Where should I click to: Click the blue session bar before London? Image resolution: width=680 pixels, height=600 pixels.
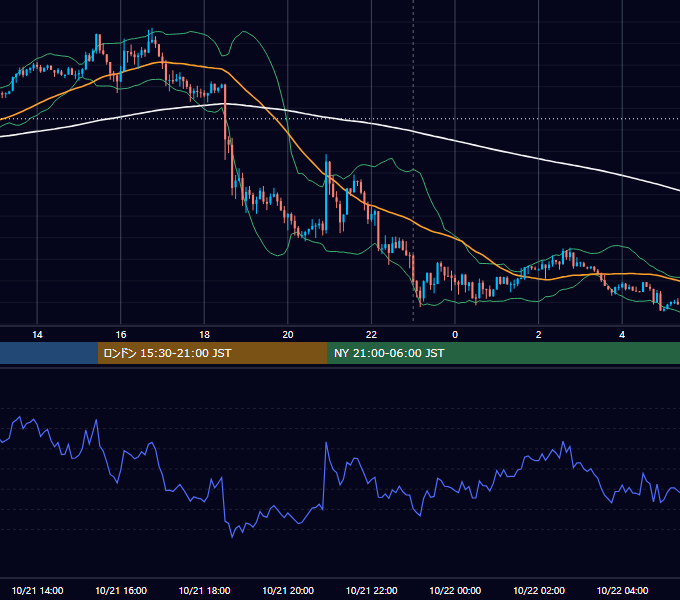pyautogui.click(x=49, y=353)
